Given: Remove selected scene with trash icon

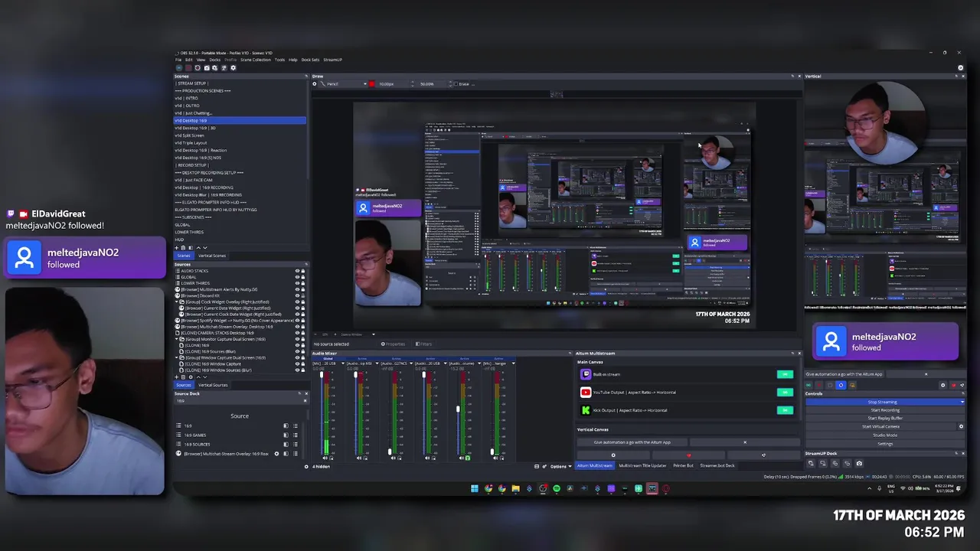Looking at the screenshot, I should point(185,248).
